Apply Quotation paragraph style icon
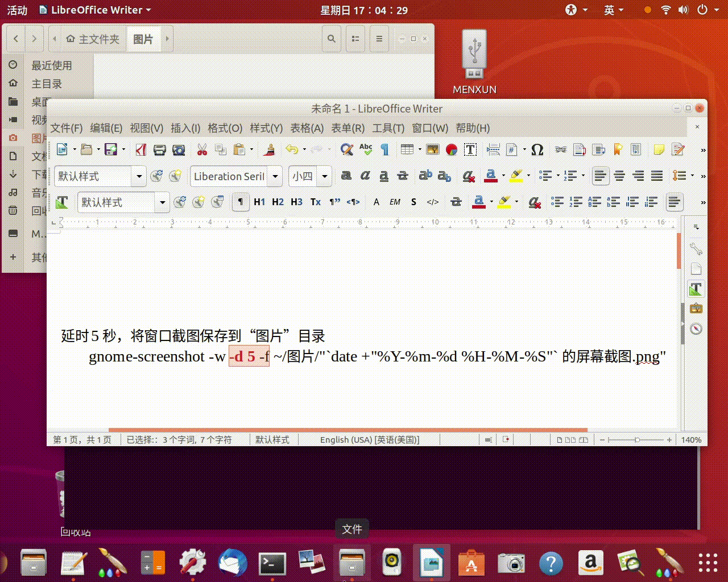728x582 pixels. pos(335,202)
